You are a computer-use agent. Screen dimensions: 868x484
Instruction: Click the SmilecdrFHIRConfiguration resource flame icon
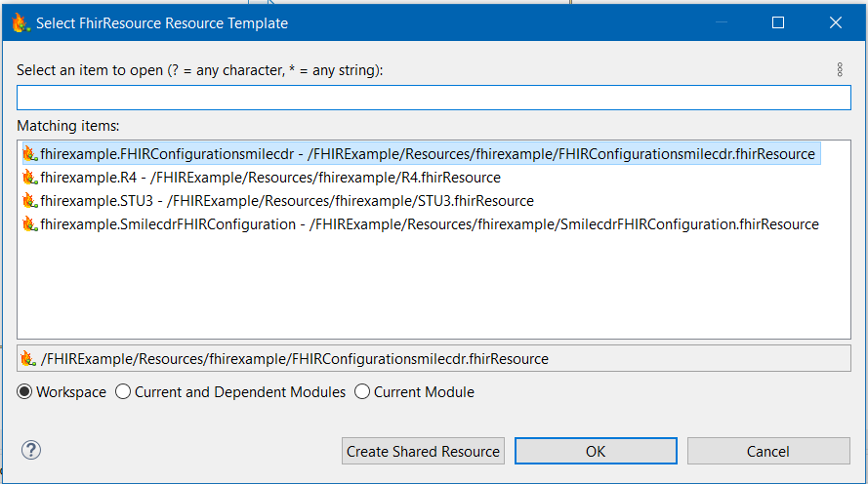[29, 224]
